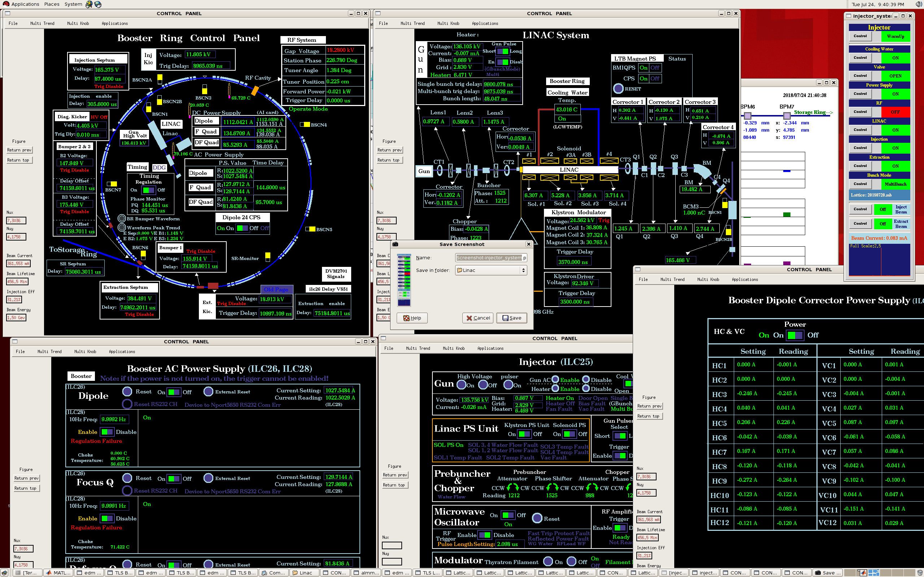Click the Microwave Oscillator Reset round button

pyautogui.click(x=537, y=518)
